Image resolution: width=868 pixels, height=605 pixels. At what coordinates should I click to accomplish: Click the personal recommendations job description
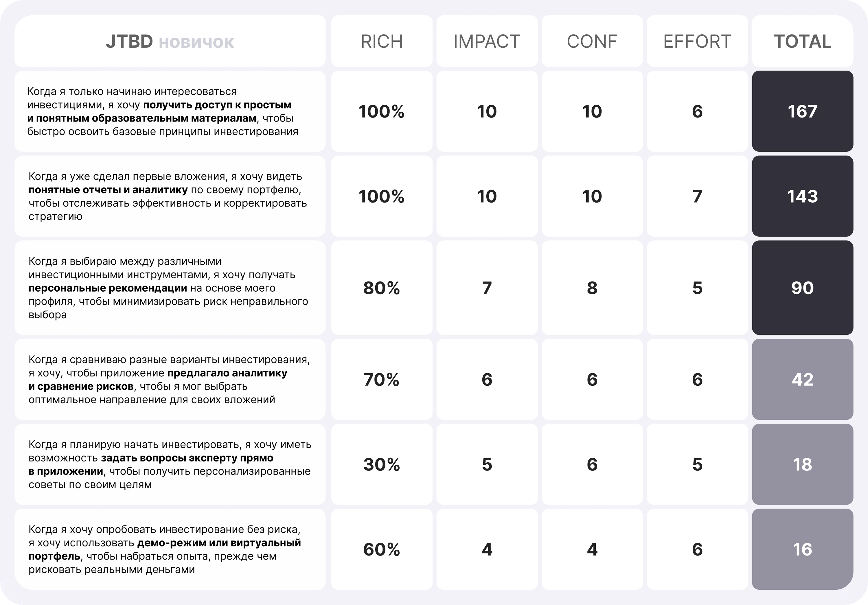pos(170,288)
